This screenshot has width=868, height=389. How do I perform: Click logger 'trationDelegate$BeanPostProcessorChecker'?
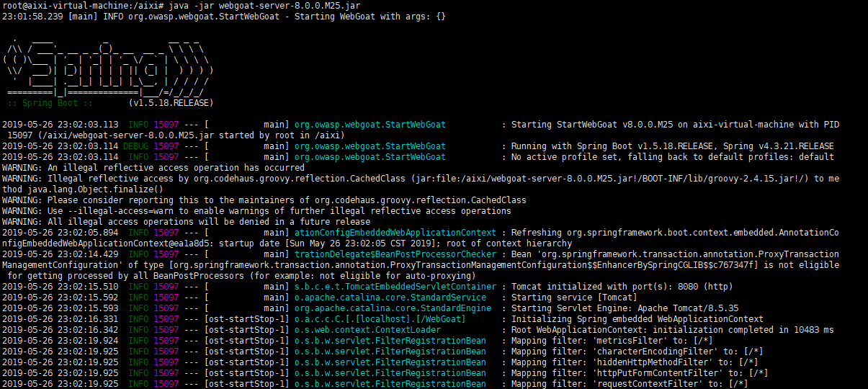(395, 254)
